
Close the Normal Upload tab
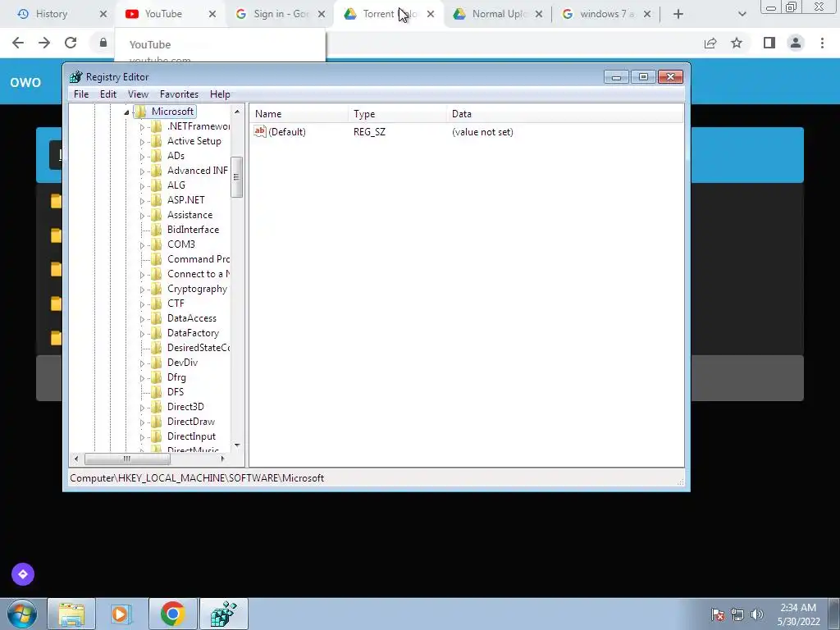tap(539, 14)
